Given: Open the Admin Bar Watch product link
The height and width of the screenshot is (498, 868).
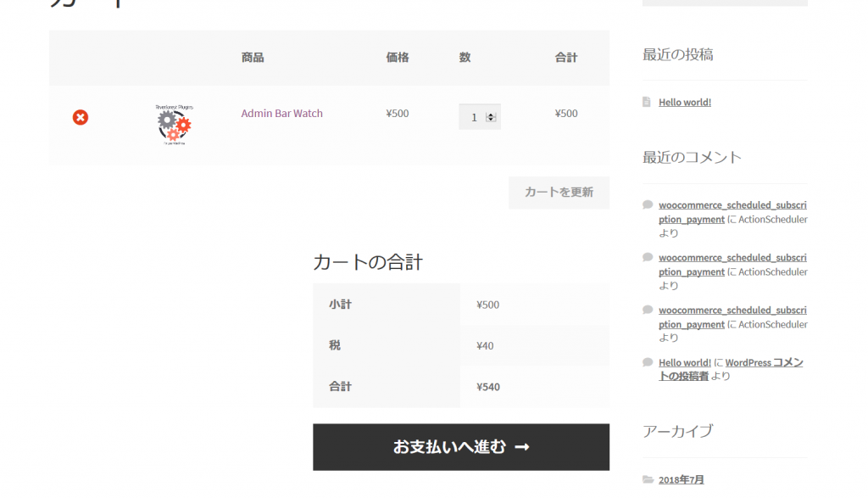Looking at the screenshot, I should [x=281, y=114].
